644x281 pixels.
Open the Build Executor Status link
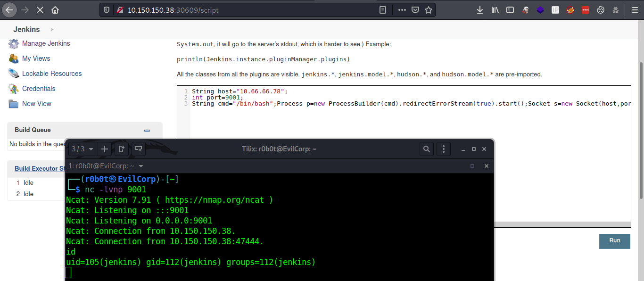coord(40,168)
